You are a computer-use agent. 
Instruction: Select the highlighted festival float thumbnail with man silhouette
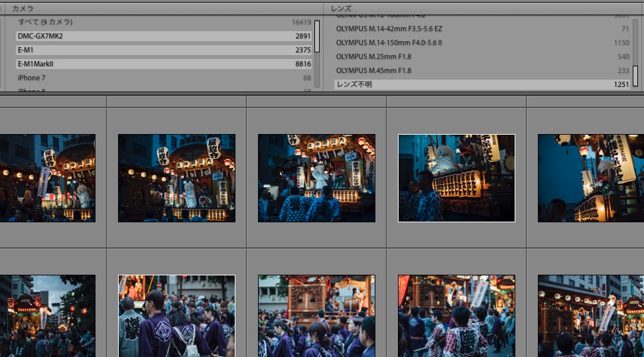(x=456, y=178)
